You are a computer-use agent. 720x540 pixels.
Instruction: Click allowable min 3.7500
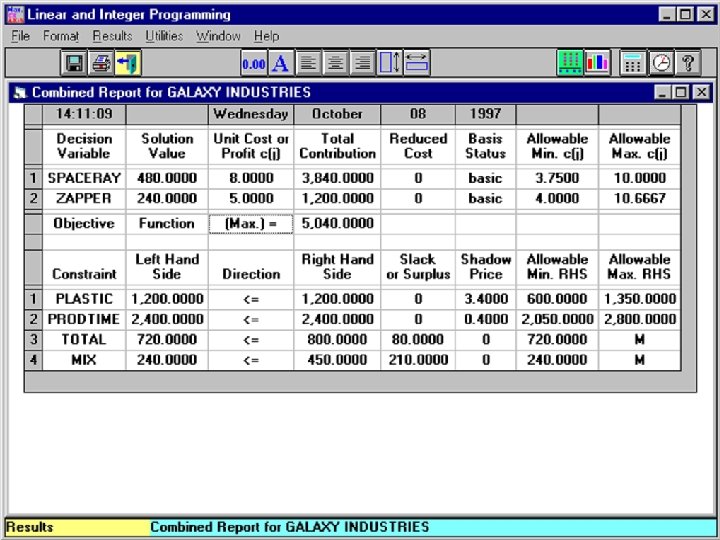coord(557,178)
